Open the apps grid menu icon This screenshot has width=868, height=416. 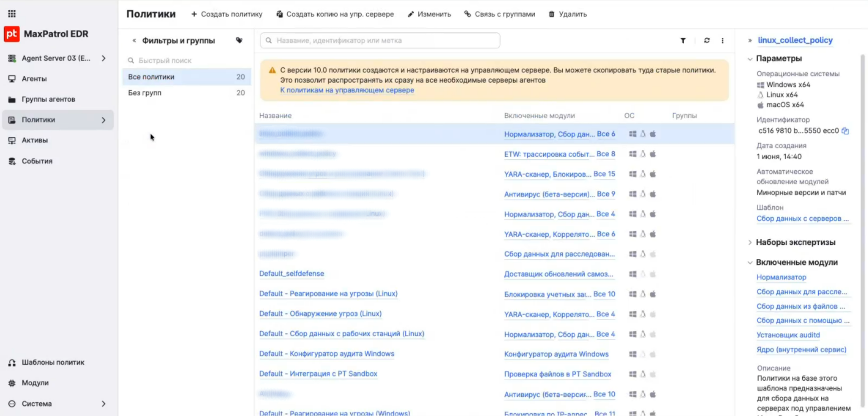click(12, 14)
